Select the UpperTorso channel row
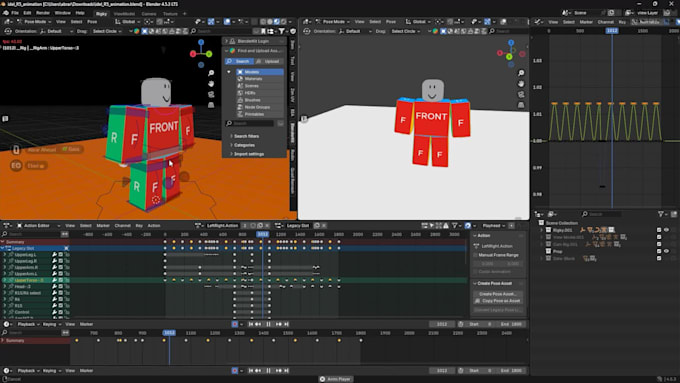This screenshot has height=383, width=680. pos(35,280)
